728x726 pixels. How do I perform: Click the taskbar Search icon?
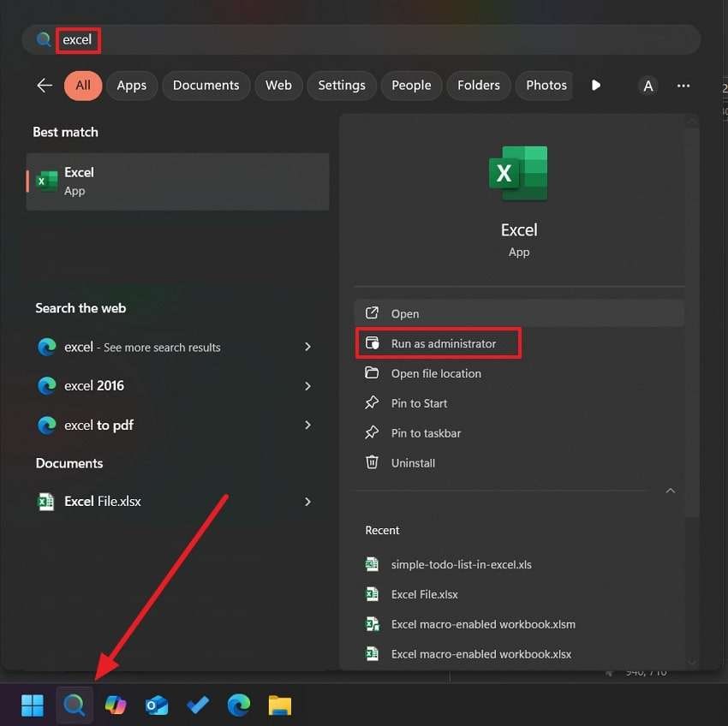[x=75, y=705]
